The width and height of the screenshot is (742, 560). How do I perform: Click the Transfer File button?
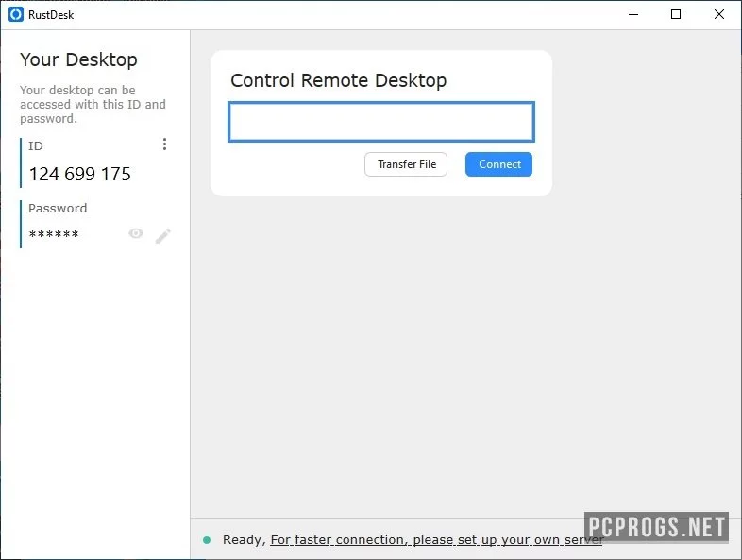(x=406, y=164)
